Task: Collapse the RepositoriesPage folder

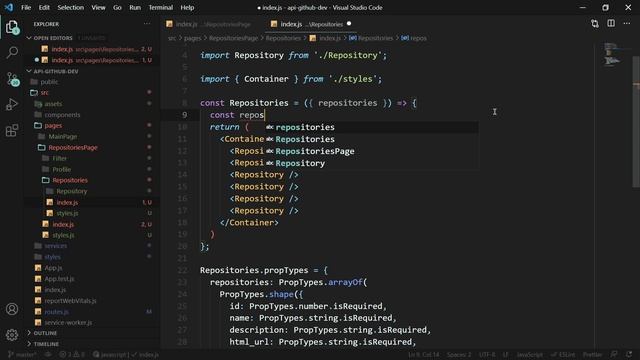Action: click(73, 147)
